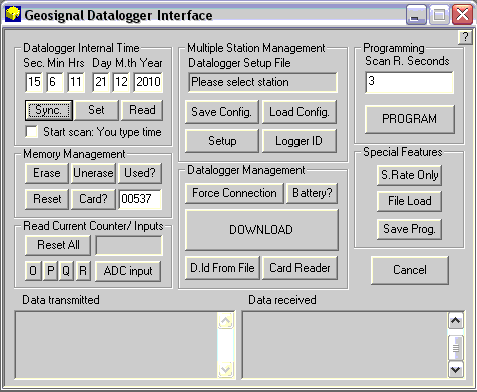Image resolution: width=477 pixels, height=392 pixels.
Task: Click the Data received scrollbar thumb
Action: (x=456, y=348)
